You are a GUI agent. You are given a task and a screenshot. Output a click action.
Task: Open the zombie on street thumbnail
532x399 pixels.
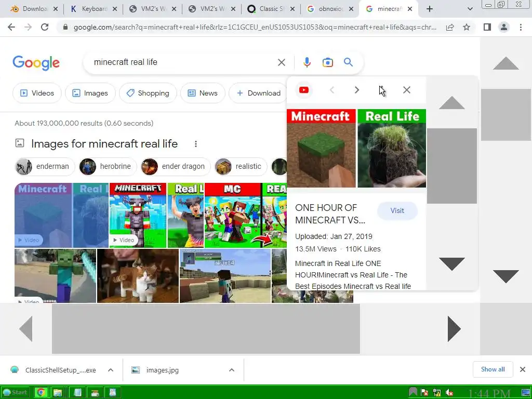pos(55,275)
